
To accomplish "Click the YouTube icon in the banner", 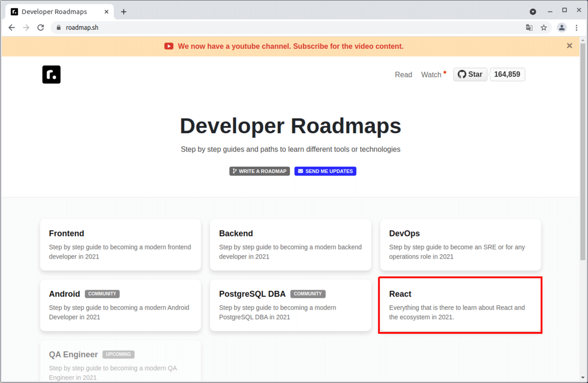I will pyautogui.click(x=169, y=46).
